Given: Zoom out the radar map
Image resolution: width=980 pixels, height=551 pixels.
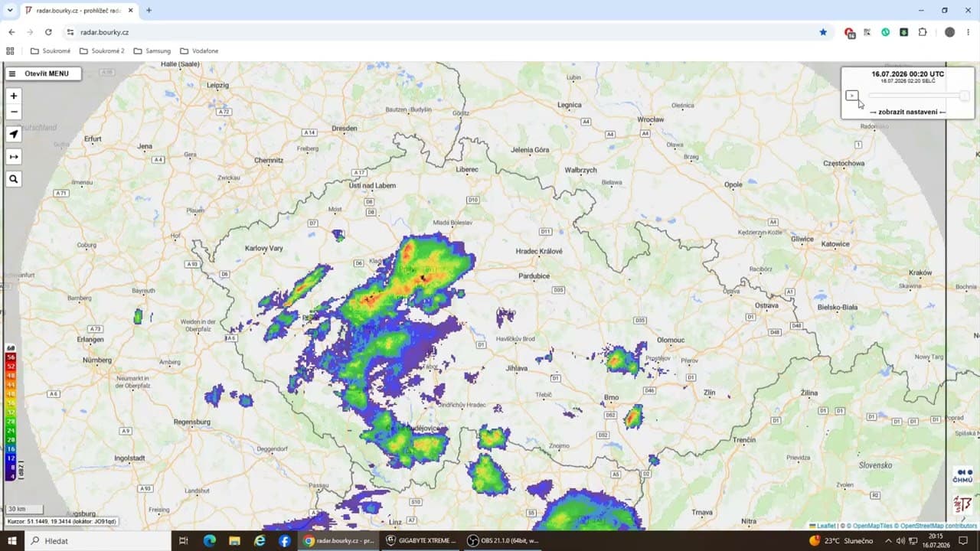Looking at the screenshot, I should 13,112.
